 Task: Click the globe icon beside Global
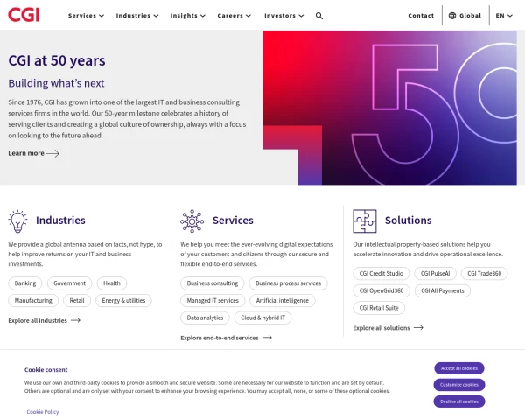[452, 16]
